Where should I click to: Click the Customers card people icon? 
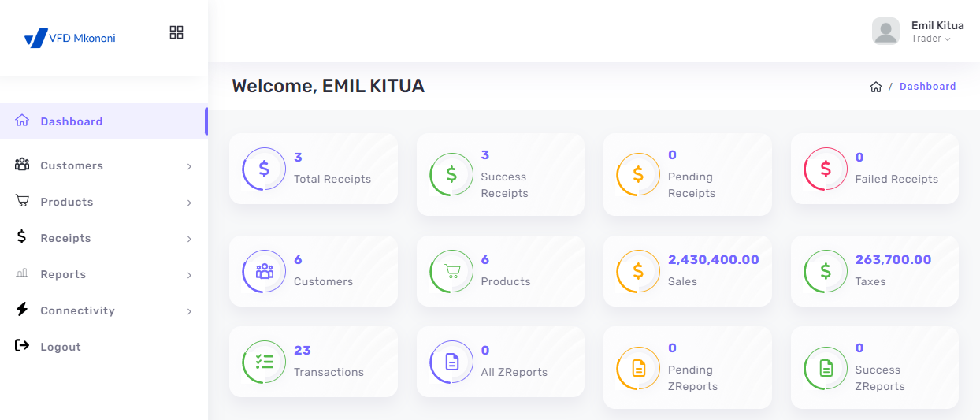(264, 271)
